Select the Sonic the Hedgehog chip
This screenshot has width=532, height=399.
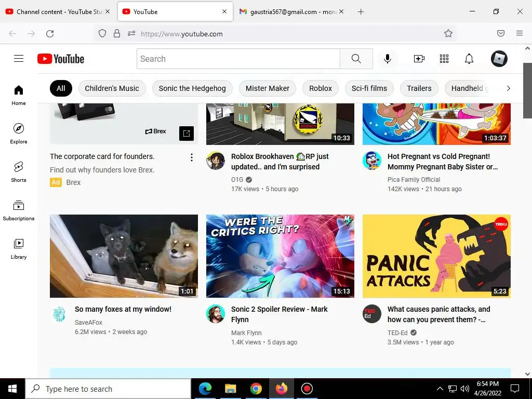(192, 88)
